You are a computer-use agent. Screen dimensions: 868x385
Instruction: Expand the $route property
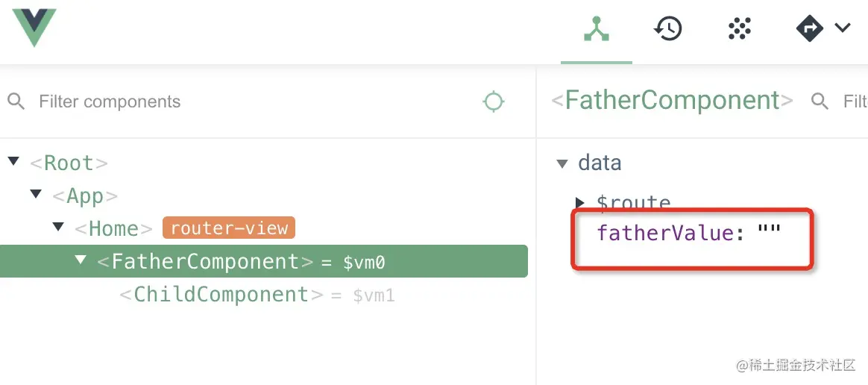(579, 203)
